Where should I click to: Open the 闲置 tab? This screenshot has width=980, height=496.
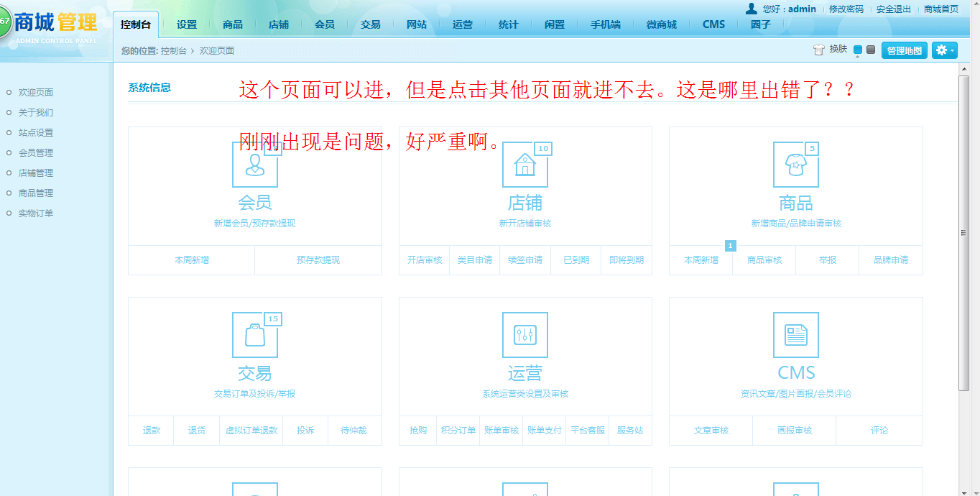(x=555, y=24)
